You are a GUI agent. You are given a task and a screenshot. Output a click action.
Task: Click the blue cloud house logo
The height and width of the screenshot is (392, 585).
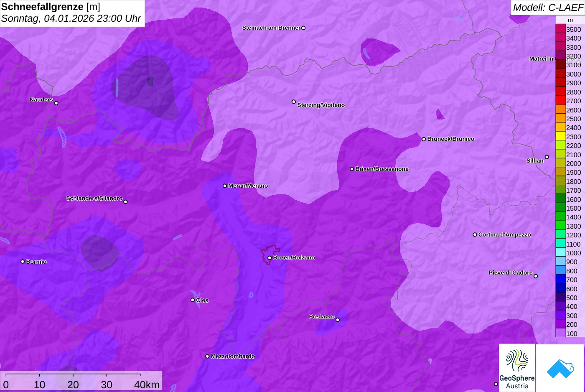(560, 368)
